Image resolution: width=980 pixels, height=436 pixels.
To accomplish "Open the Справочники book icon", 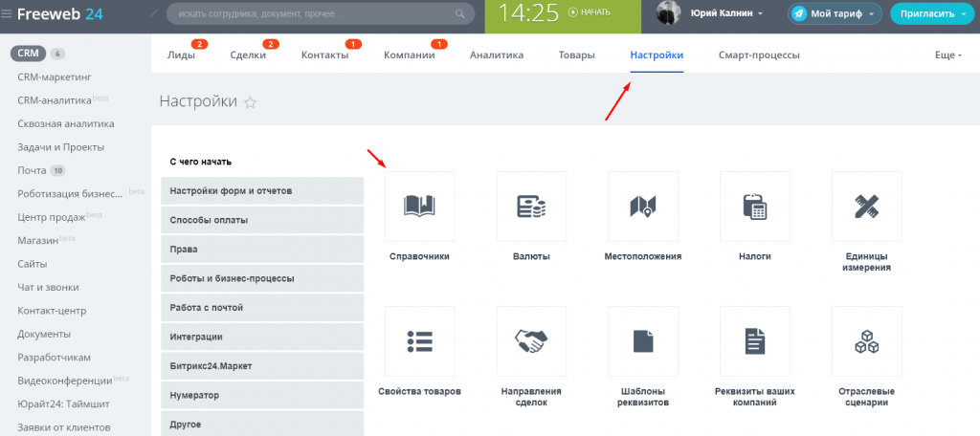I will [x=419, y=206].
